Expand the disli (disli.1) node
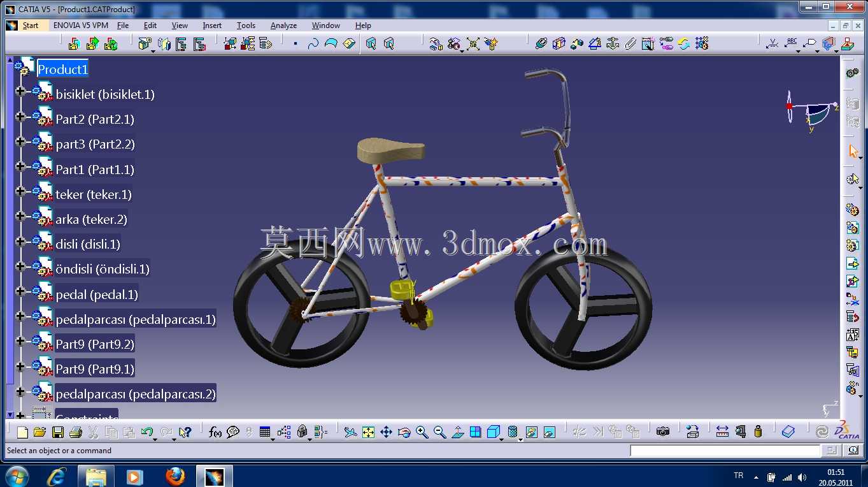The width and height of the screenshot is (868, 487). point(20,241)
